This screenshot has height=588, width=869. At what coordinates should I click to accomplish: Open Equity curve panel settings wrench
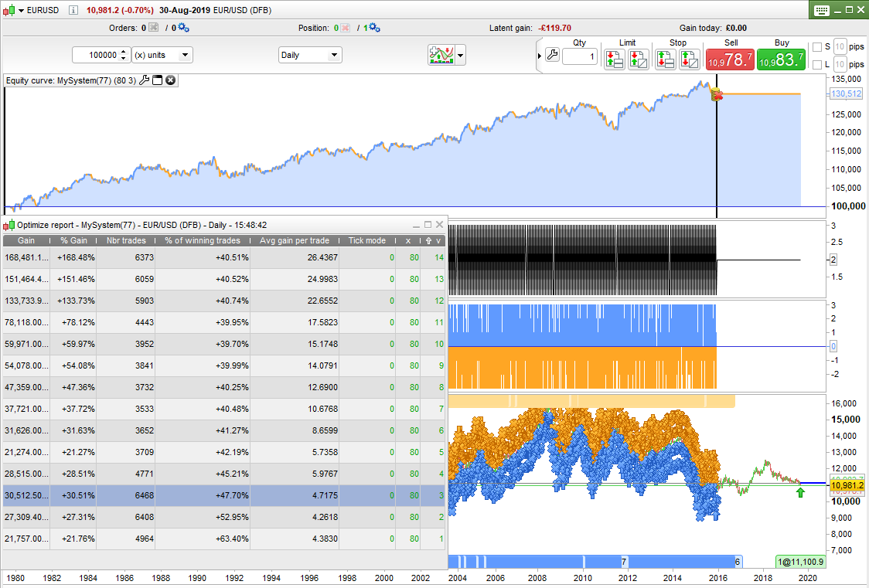[x=144, y=80]
